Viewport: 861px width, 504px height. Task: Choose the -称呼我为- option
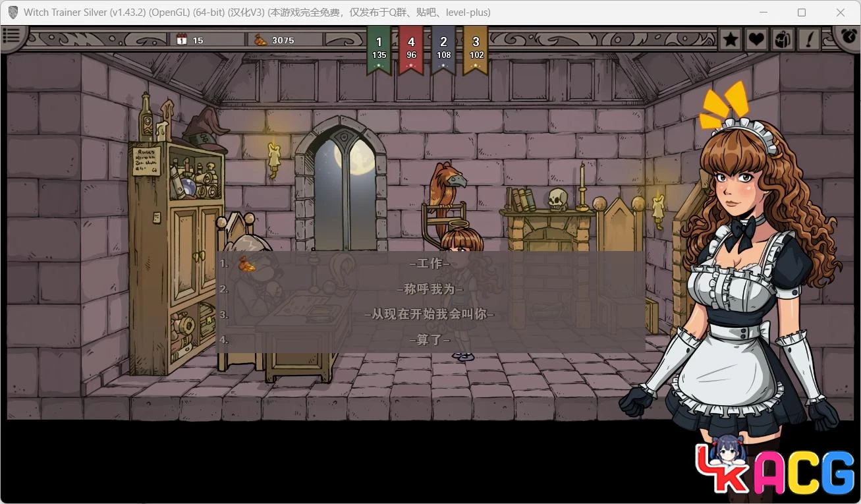(430, 289)
